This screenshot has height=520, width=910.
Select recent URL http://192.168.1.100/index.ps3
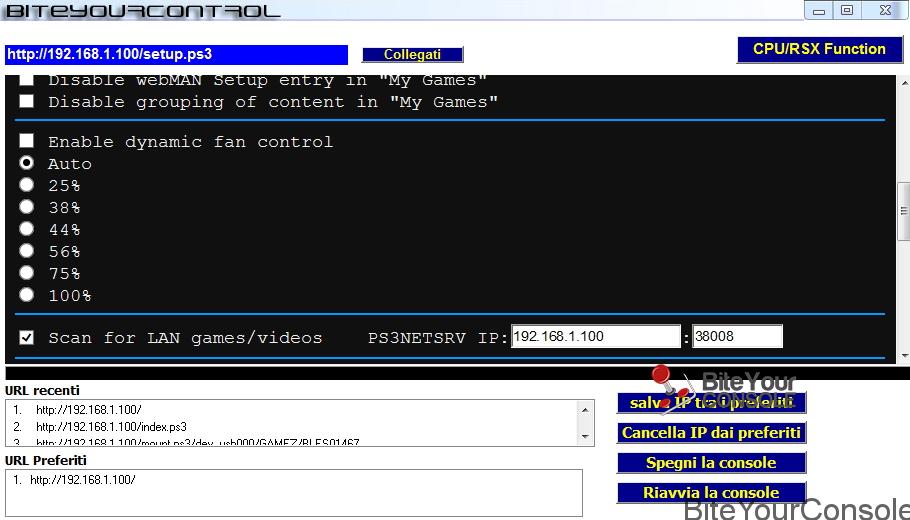pyautogui.click(x=111, y=427)
